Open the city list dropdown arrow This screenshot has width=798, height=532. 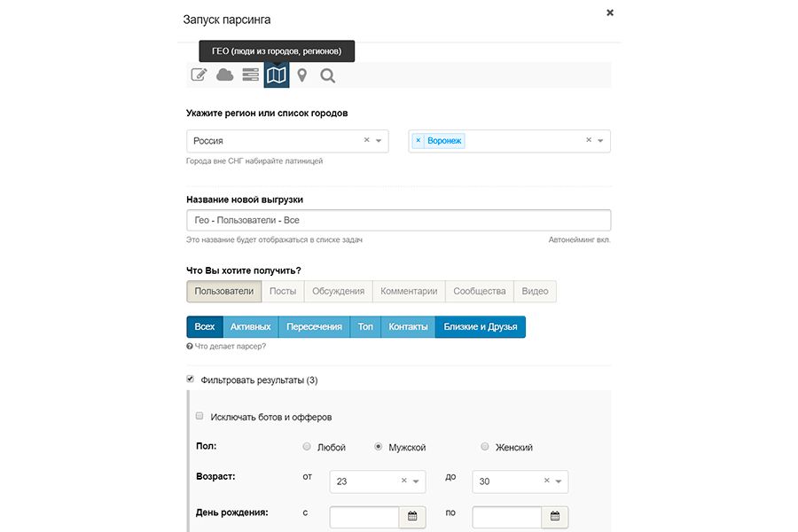600,141
